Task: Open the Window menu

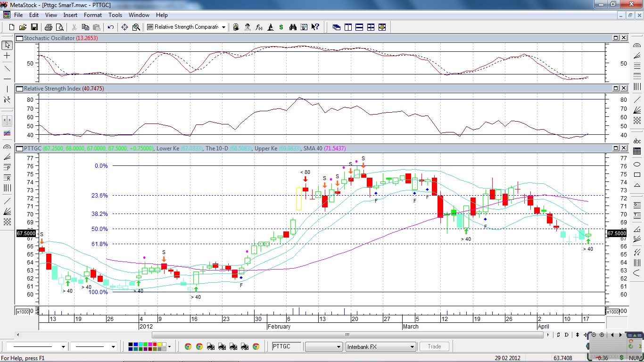Action: click(139, 15)
